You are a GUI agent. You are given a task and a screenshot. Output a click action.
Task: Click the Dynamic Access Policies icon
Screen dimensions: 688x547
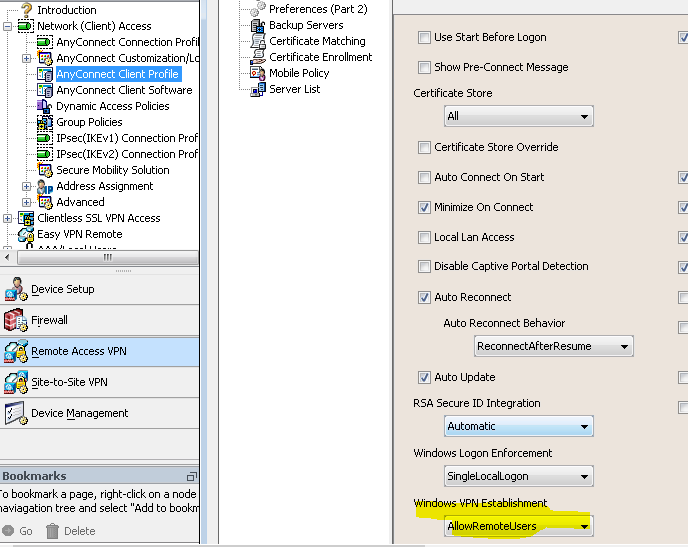click(45, 106)
